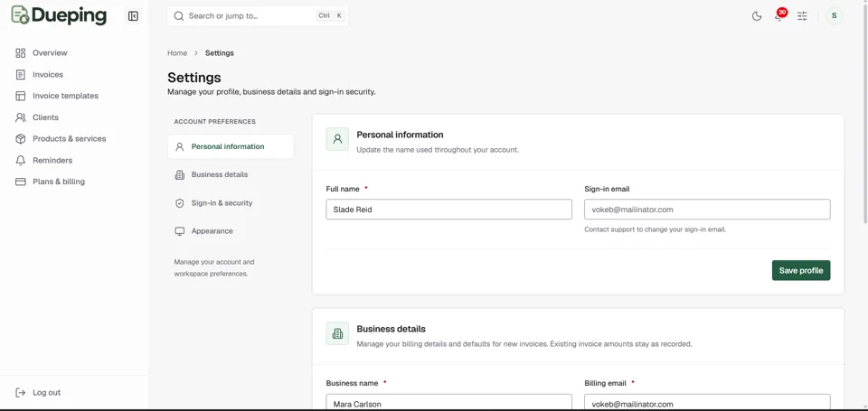
Task: Click the Clients people icon
Action: click(x=21, y=117)
